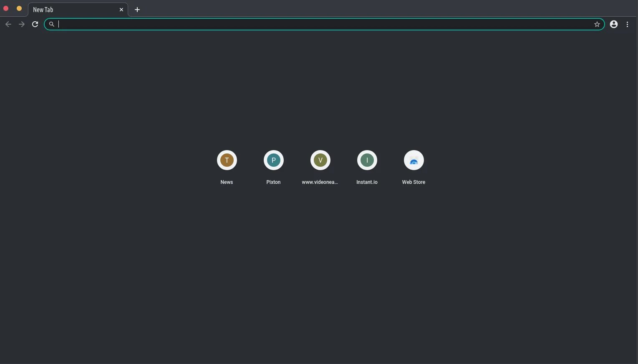Click the back navigation arrow

(8, 24)
